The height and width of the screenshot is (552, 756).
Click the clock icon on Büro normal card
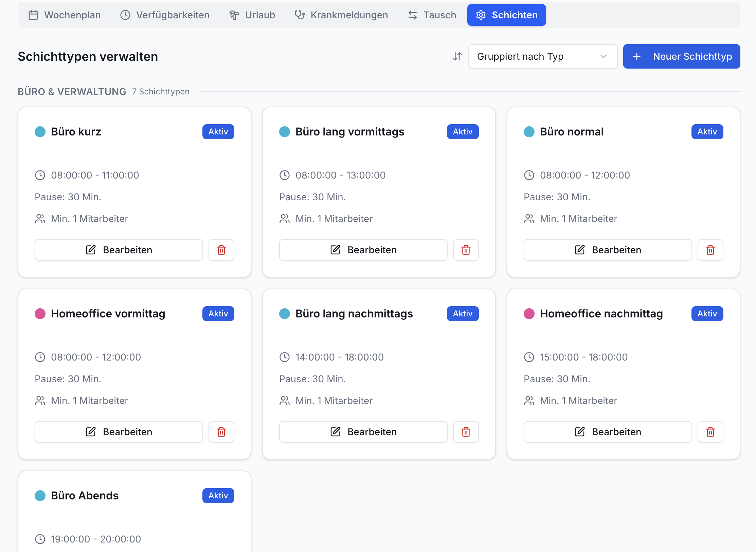529,175
